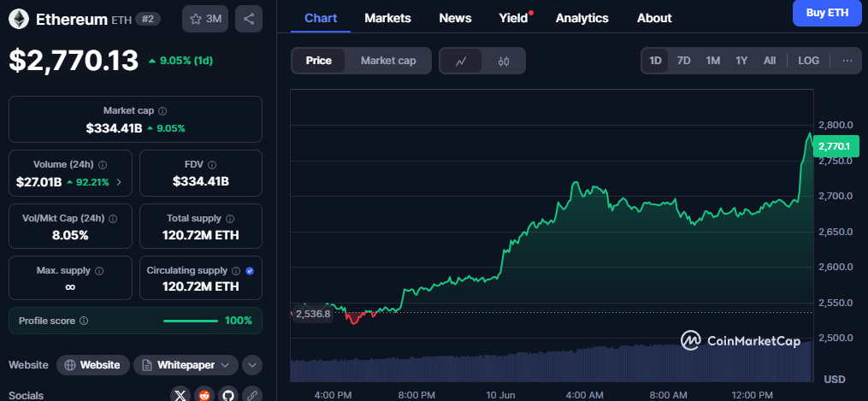Open the About tab
The height and width of the screenshot is (401, 868).
[654, 18]
